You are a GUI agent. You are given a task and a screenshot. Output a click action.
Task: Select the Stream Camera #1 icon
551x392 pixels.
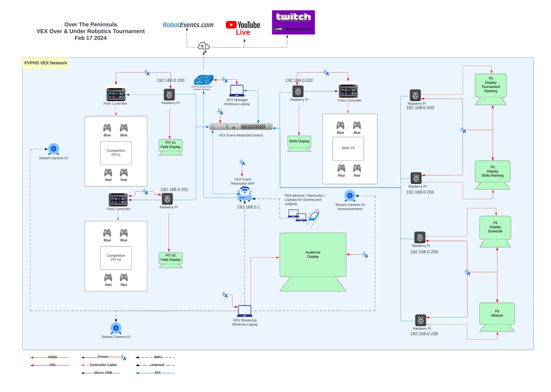coord(54,149)
